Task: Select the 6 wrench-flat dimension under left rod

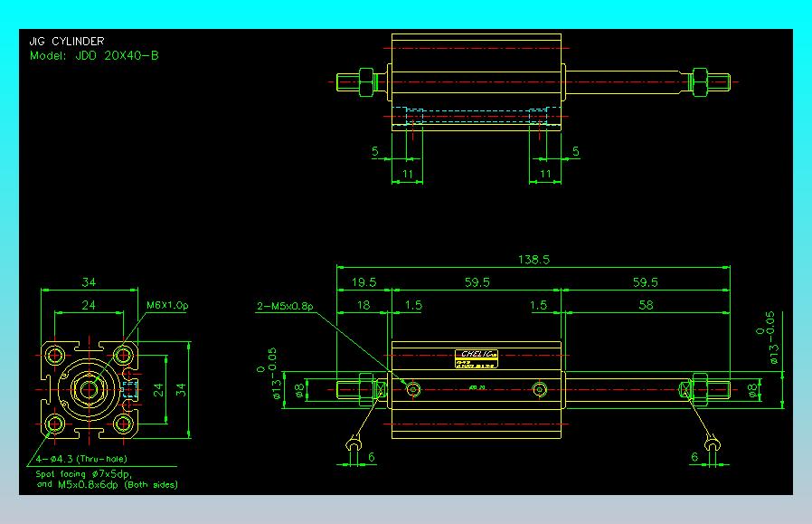Action: [372, 457]
